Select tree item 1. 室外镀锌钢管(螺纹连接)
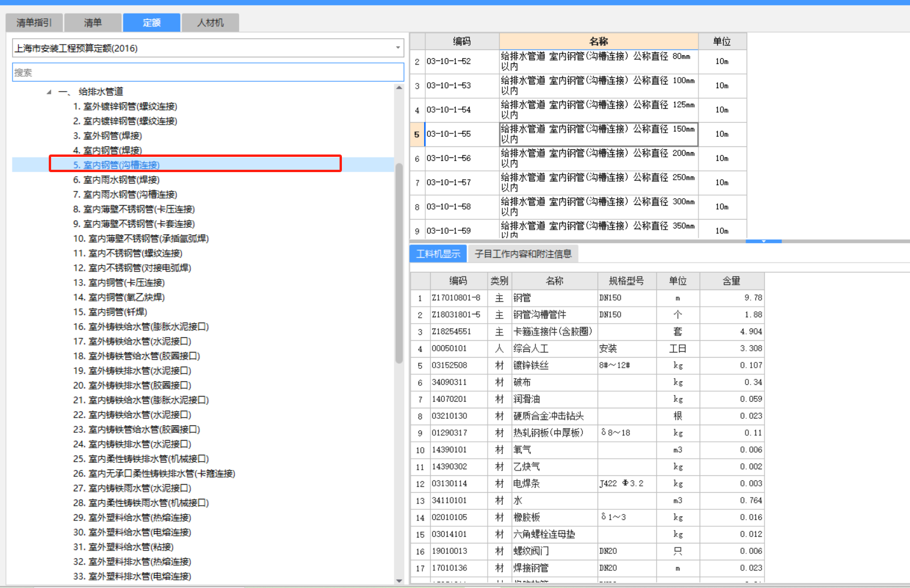 [125, 106]
